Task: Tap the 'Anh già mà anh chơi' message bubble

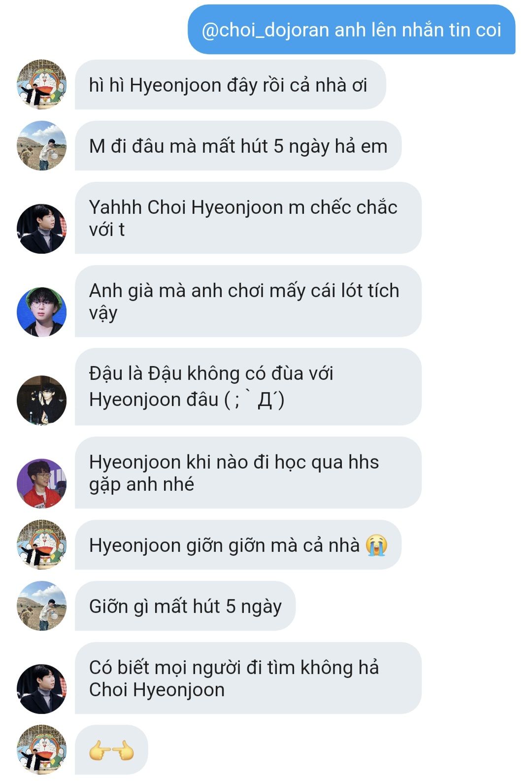Action: point(248,302)
